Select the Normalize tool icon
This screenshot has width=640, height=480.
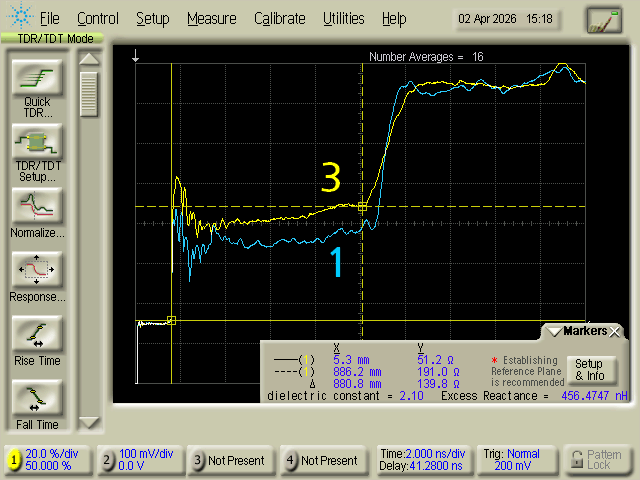pos(37,205)
